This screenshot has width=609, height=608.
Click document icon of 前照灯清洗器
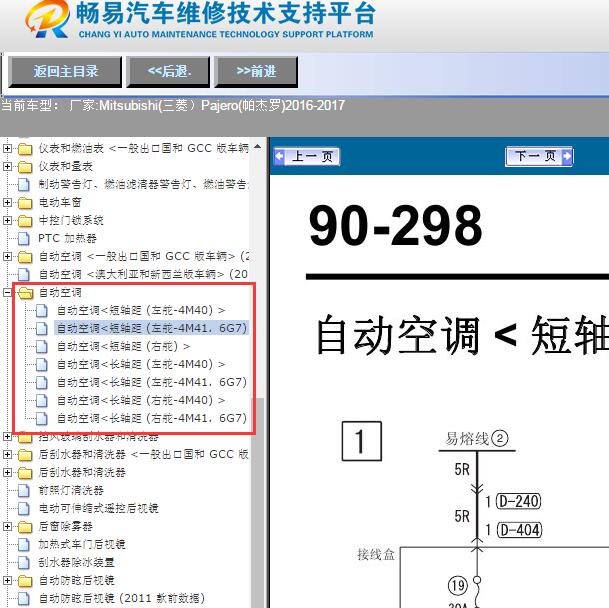point(24,491)
